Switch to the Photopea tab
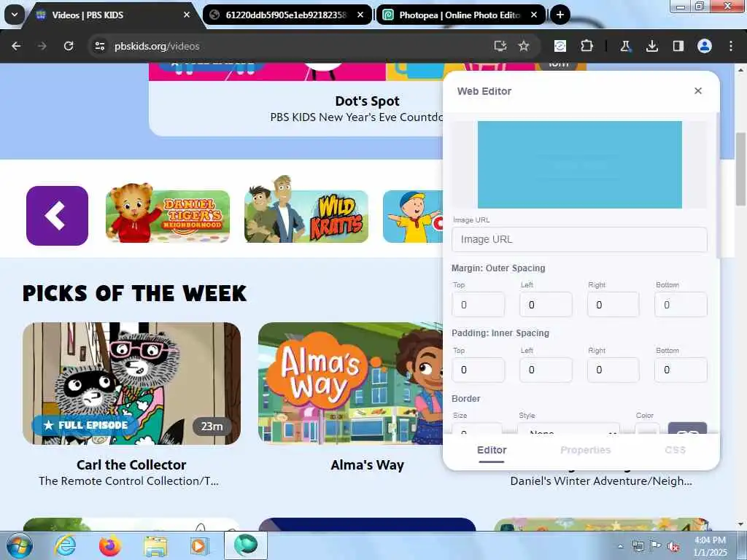747x560 pixels. tap(459, 15)
